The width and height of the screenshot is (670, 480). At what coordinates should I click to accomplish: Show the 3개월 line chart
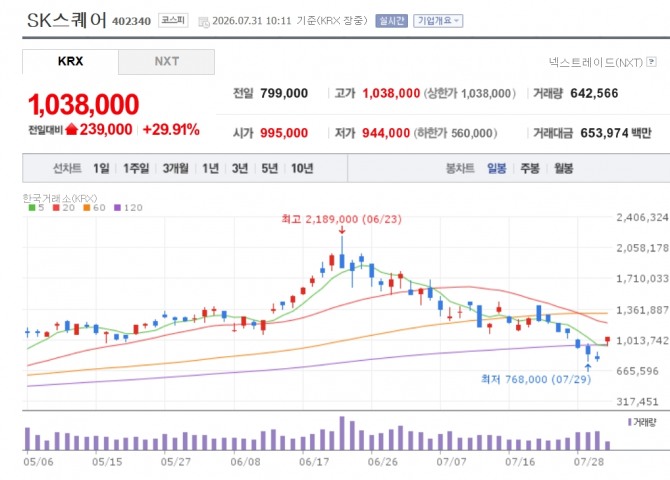(176, 168)
